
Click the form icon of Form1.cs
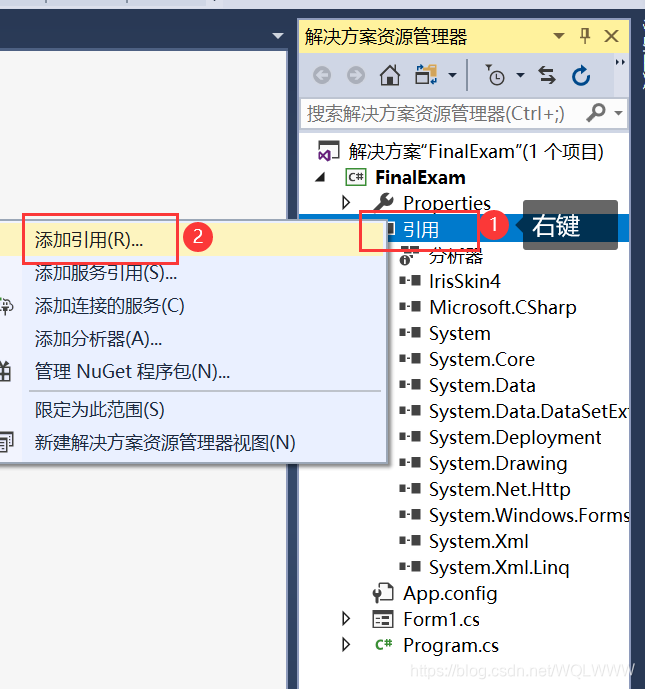(x=383, y=620)
